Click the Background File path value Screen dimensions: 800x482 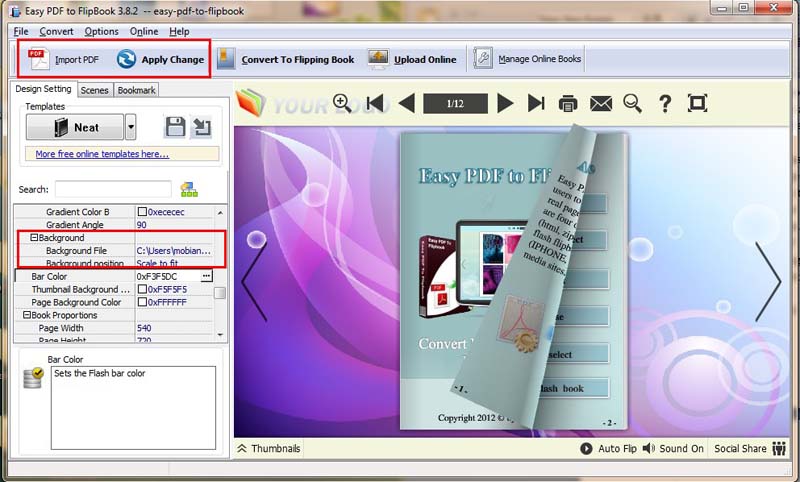point(173,250)
